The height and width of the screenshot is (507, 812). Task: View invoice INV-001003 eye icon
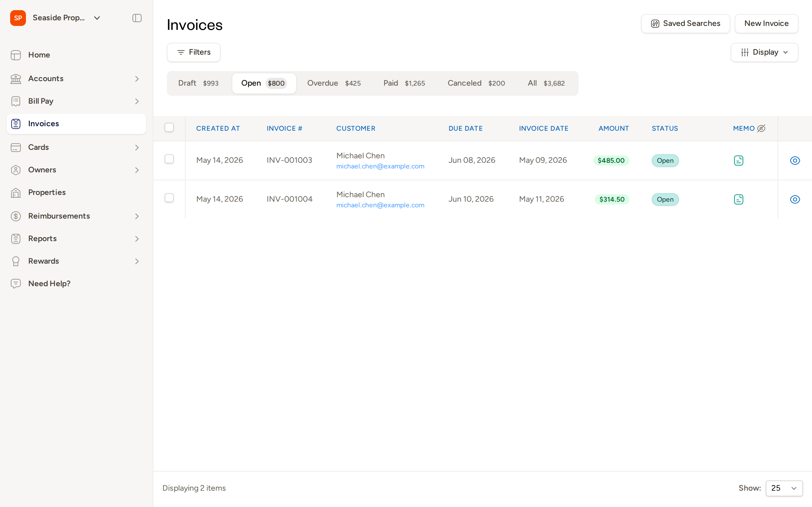click(795, 161)
